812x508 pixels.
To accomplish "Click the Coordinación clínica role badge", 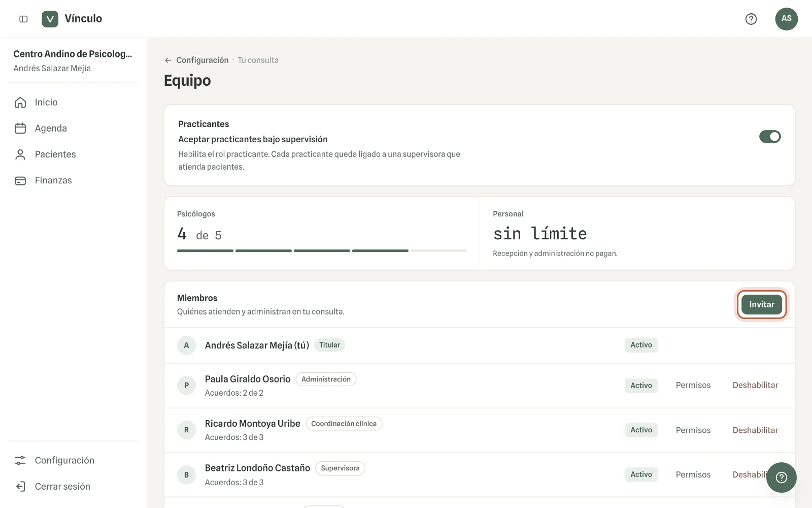I will tap(344, 424).
